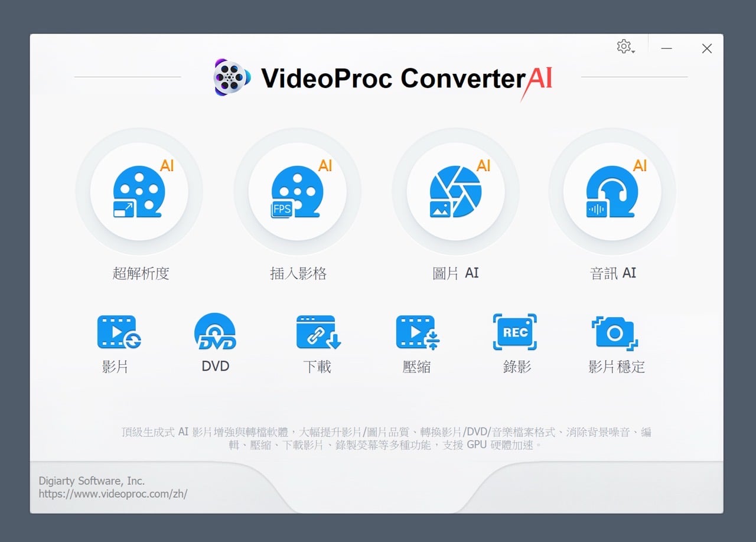Close the VideoProc Converter AI window
The width and height of the screenshot is (756, 542).
707,48
